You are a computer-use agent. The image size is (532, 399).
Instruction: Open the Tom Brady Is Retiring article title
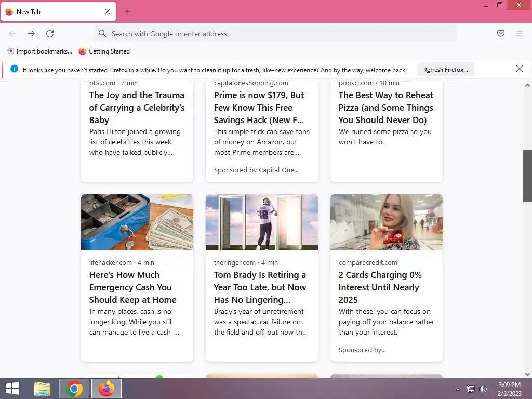coord(260,287)
